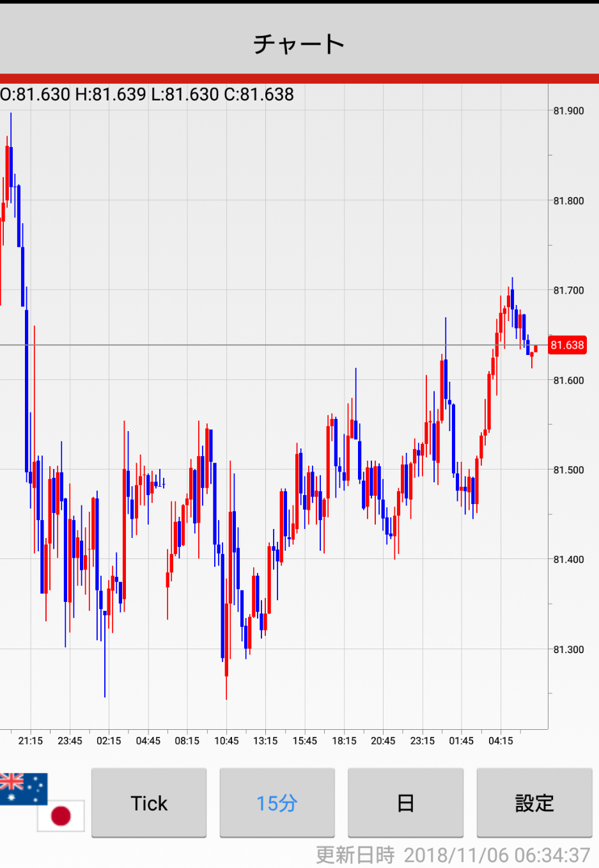Select the 15分 timeframe button
The height and width of the screenshot is (868, 599).
[277, 803]
